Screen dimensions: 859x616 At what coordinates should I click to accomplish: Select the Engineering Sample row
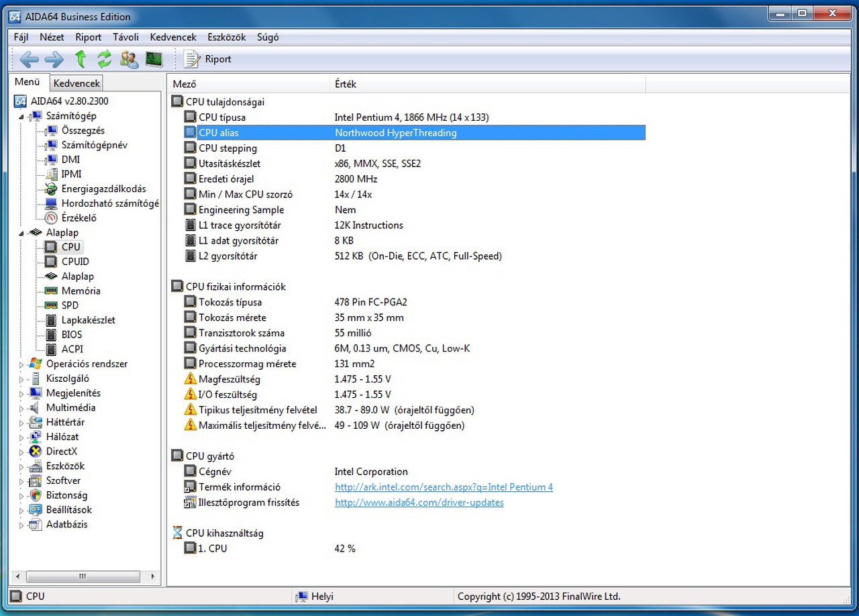point(414,210)
